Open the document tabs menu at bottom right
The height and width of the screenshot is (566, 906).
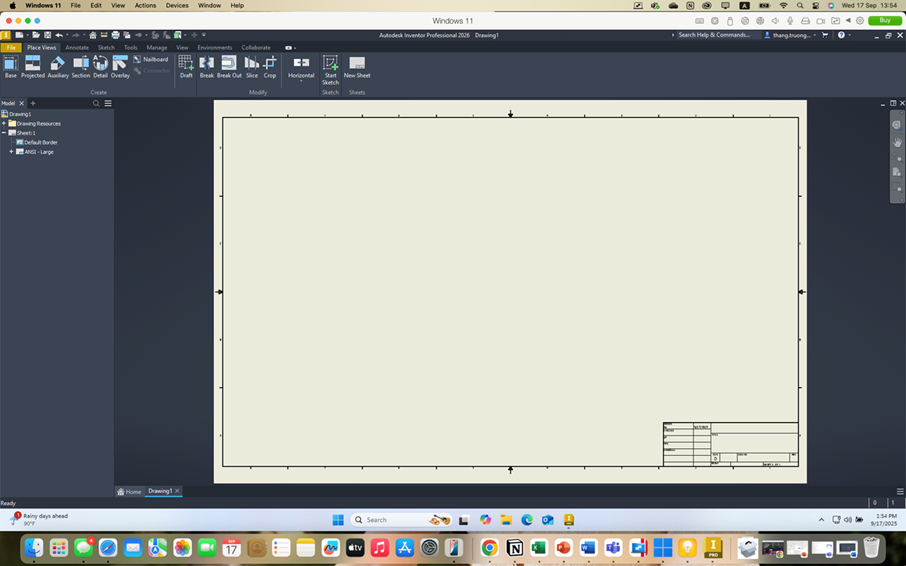coord(900,491)
